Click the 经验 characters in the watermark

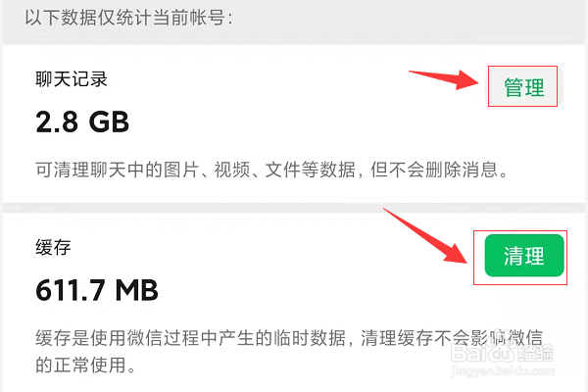tap(535, 353)
